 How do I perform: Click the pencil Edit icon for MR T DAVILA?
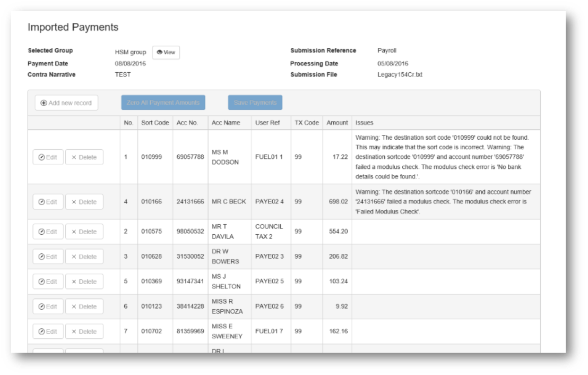click(x=40, y=231)
